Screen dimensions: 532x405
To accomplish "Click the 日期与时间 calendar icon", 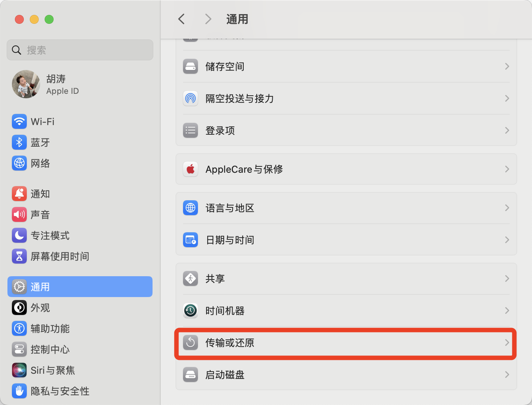I will 190,240.
